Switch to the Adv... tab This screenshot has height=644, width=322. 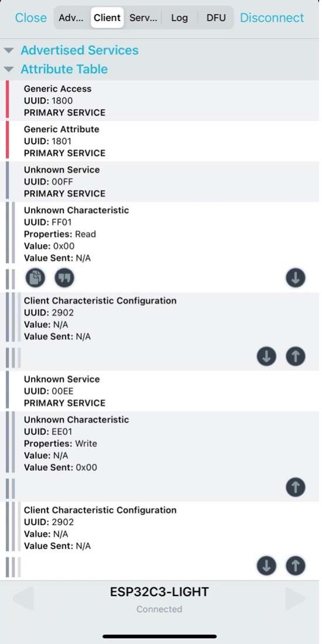pyautogui.click(x=71, y=18)
